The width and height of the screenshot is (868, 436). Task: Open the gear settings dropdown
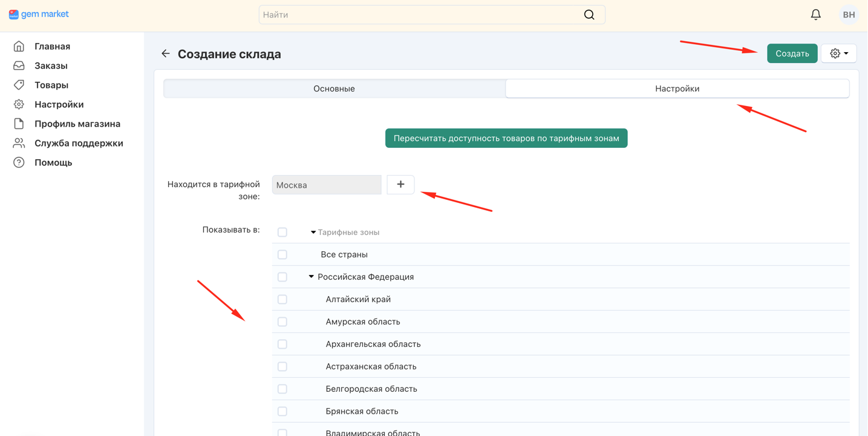839,53
